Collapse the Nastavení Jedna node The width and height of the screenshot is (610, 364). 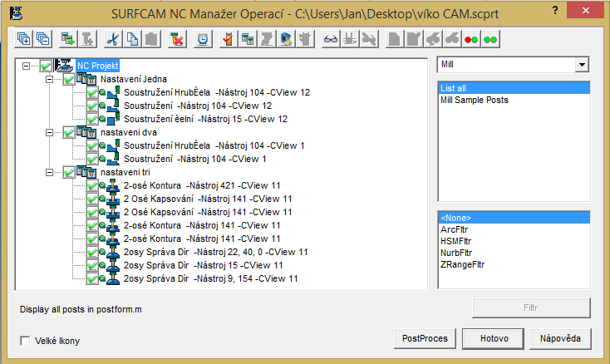click(49, 79)
